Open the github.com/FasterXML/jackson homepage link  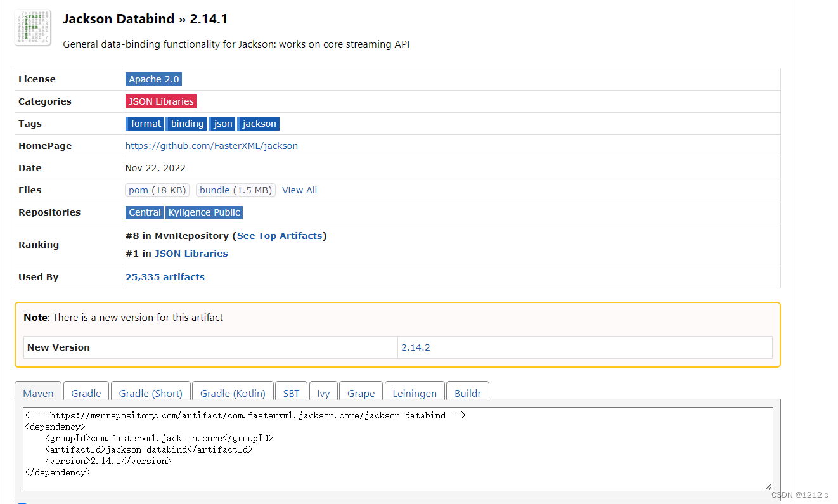point(212,146)
